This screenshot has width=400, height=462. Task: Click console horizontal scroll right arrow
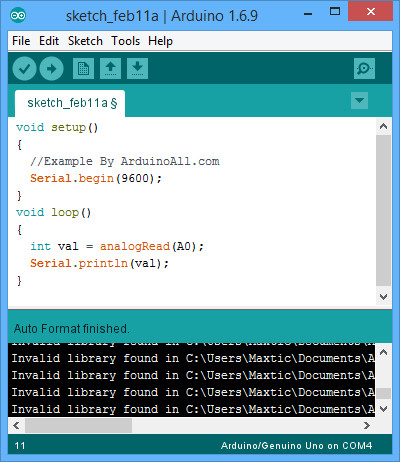(x=367, y=425)
